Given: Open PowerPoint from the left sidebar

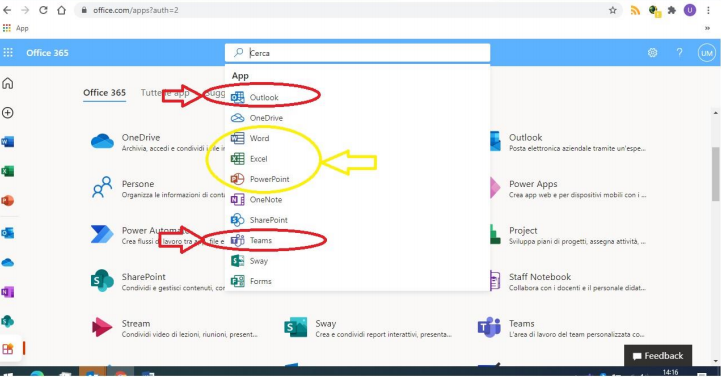Looking at the screenshot, I should click(x=8, y=200).
